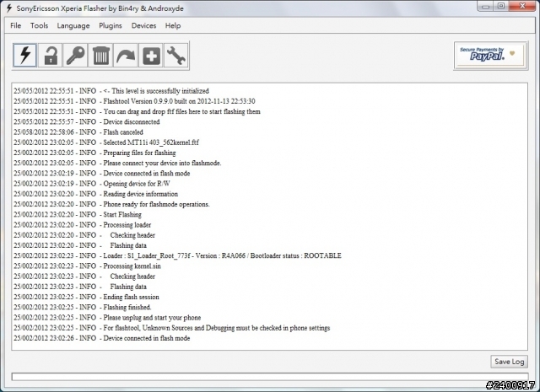
Task: Click the progress bar at the bottom
Action: [270, 377]
